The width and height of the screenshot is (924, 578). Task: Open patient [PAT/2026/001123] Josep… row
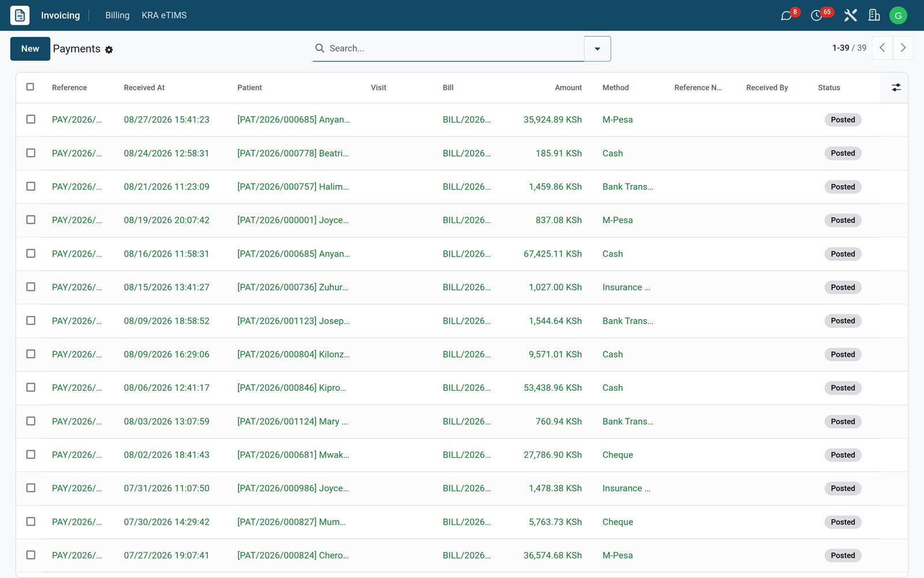(x=293, y=321)
